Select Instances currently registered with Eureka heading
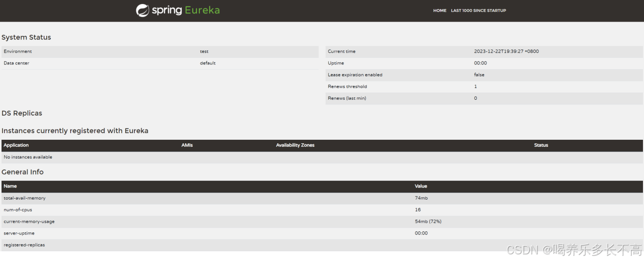Screen dimensions: 644x261 tap(75, 130)
